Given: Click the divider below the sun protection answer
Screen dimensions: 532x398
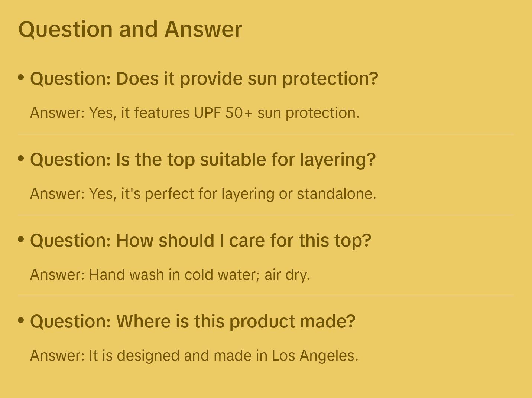Looking at the screenshot, I should click(x=266, y=134).
